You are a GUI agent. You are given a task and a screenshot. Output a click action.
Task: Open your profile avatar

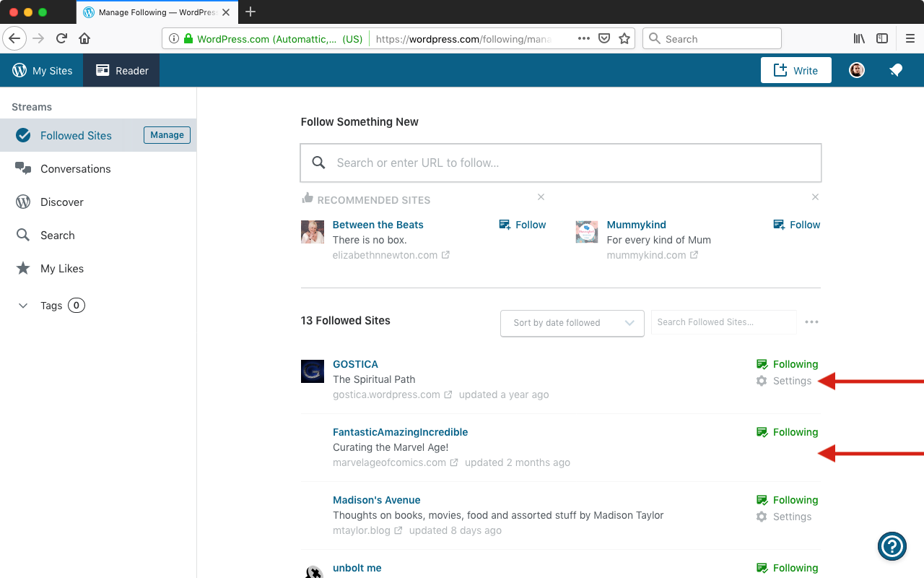point(856,70)
